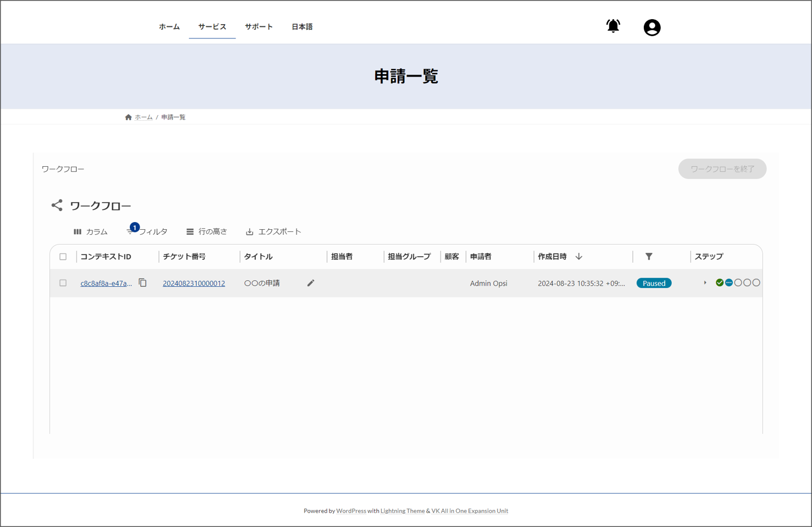
Task: Edit the title with pencil icon
Action: (x=311, y=283)
